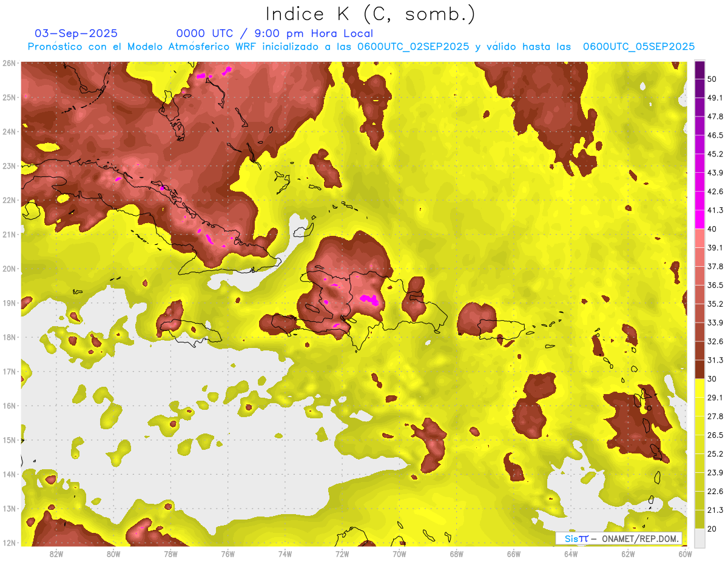Click the 78W longitude axis label
The width and height of the screenshot is (728, 562).
(170, 554)
